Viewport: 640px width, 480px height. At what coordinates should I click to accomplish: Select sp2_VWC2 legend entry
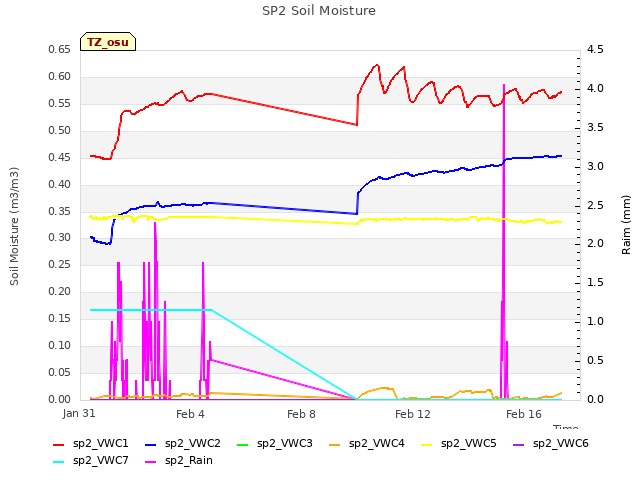pyautogui.click(x=183, y=444)
